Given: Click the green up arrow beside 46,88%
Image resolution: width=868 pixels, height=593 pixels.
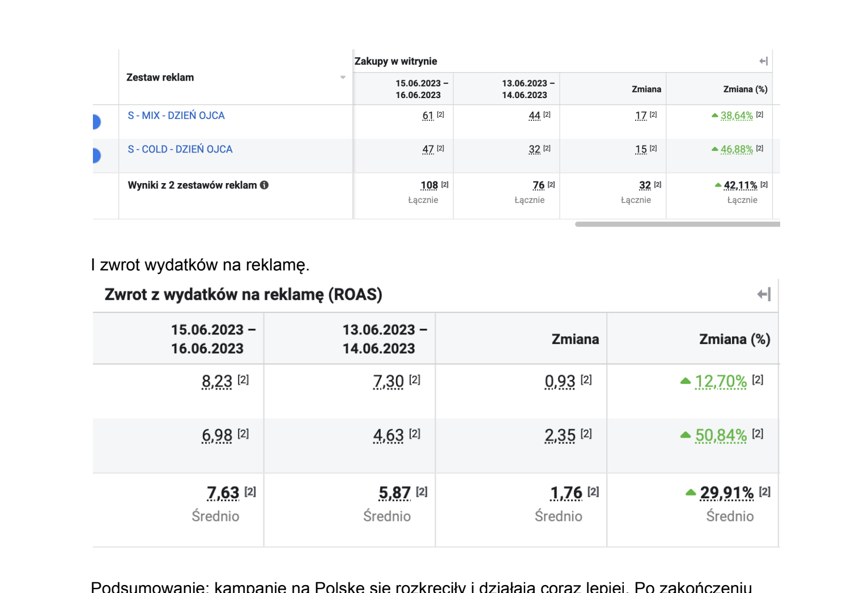Looking at the screenshot, I should [714, 150].
